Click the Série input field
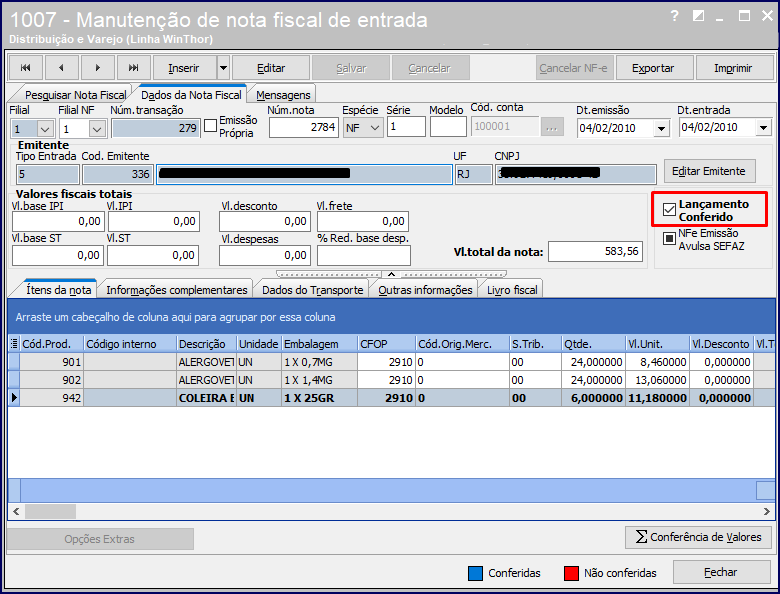780x594 pixels. (x=406, y=127)
